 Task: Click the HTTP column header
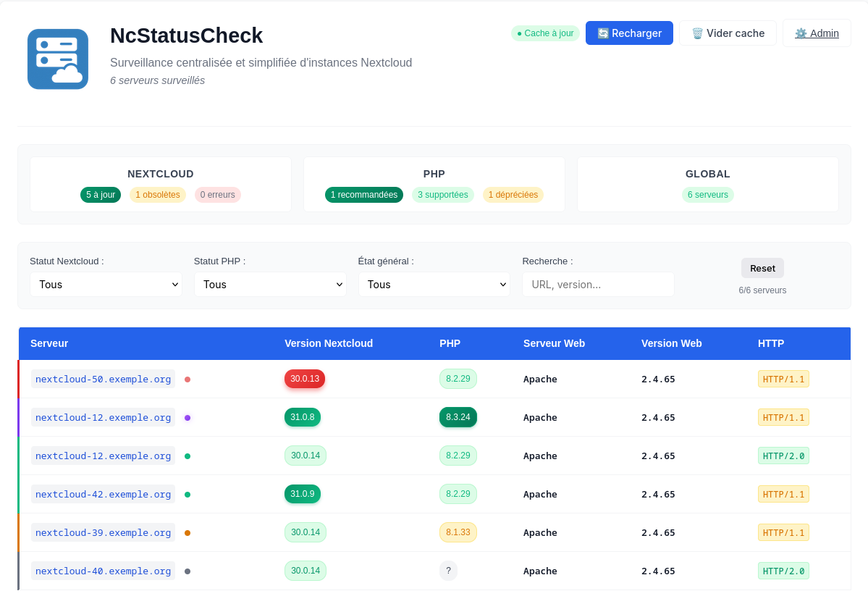[x=771, y=344]
